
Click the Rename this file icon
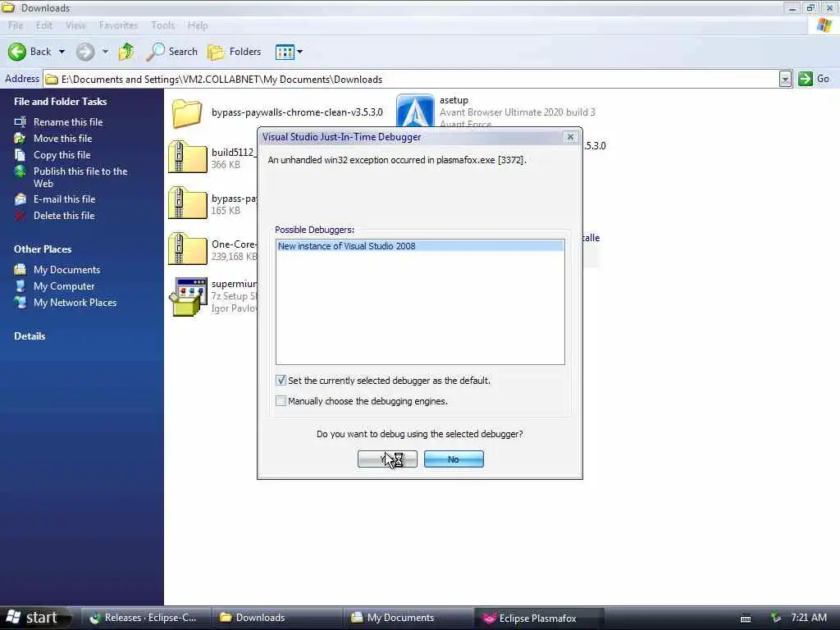(x=20, y=122)
